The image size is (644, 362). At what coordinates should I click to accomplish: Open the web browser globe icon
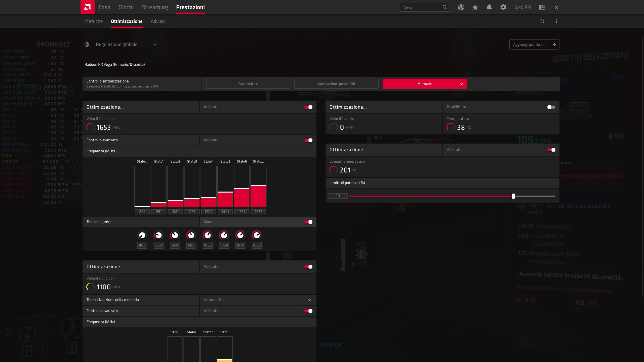(461, 7)
